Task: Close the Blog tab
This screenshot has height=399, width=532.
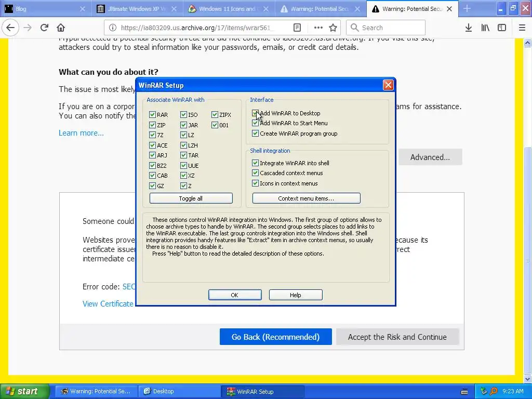Action: 83,9
